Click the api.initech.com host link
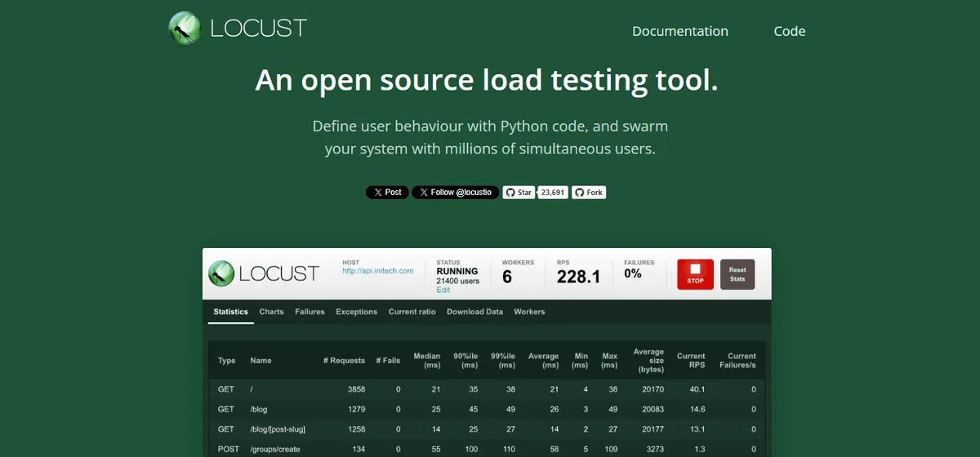Viewport: 980px width, 457px height. [x=377, y=271]
